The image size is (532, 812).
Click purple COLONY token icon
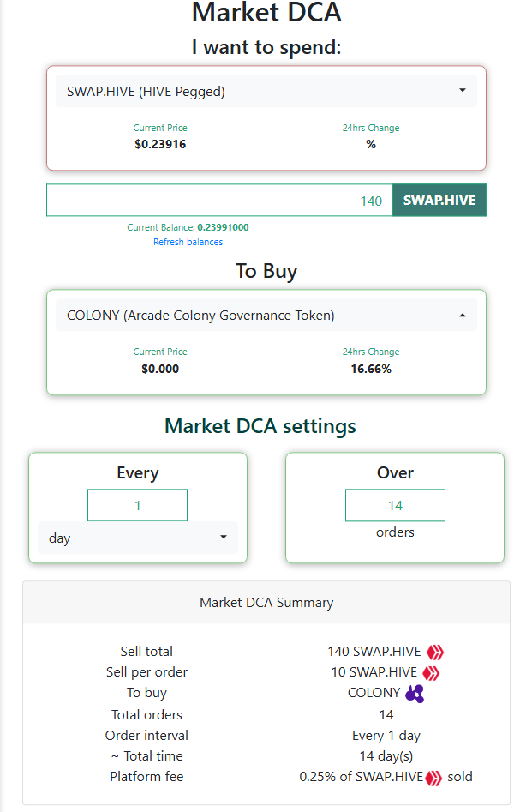click(x=415, y=693)
